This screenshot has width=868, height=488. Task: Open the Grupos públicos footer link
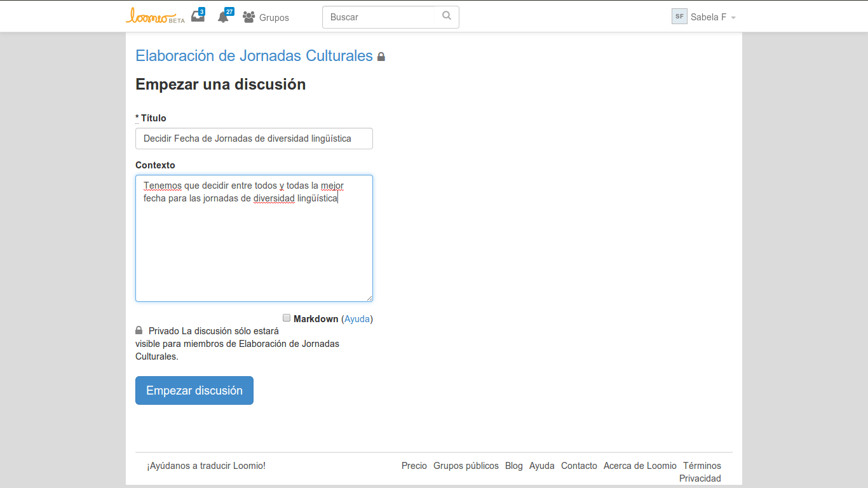pyautogui.click(x=466, y=466)
